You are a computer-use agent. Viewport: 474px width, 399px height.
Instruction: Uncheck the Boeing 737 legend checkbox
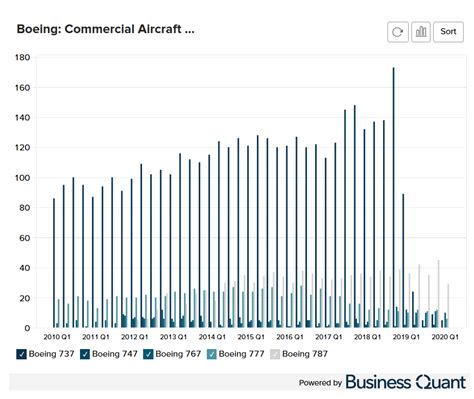tap(21, 354)
